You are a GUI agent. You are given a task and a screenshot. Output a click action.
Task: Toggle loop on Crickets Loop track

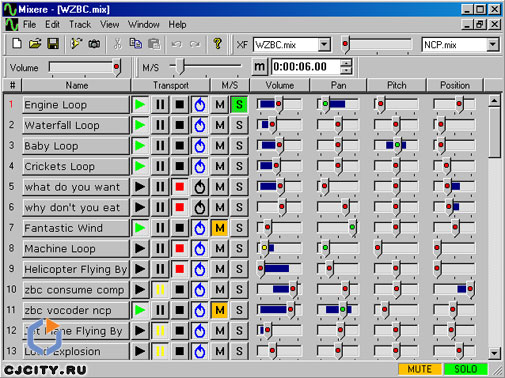point(200,166)
